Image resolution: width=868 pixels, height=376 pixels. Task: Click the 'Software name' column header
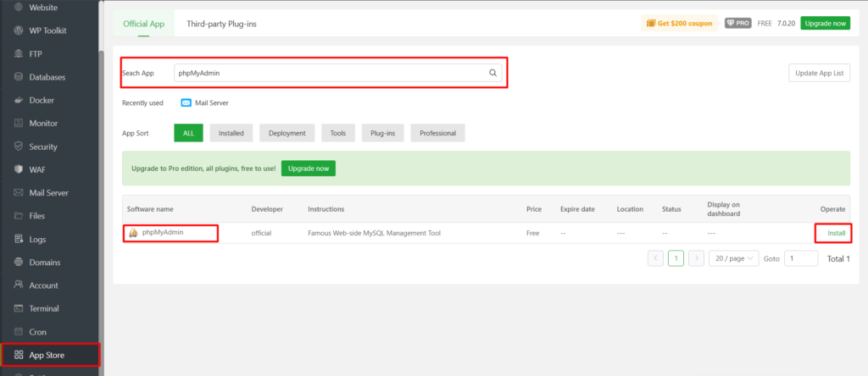coord(150,209)
